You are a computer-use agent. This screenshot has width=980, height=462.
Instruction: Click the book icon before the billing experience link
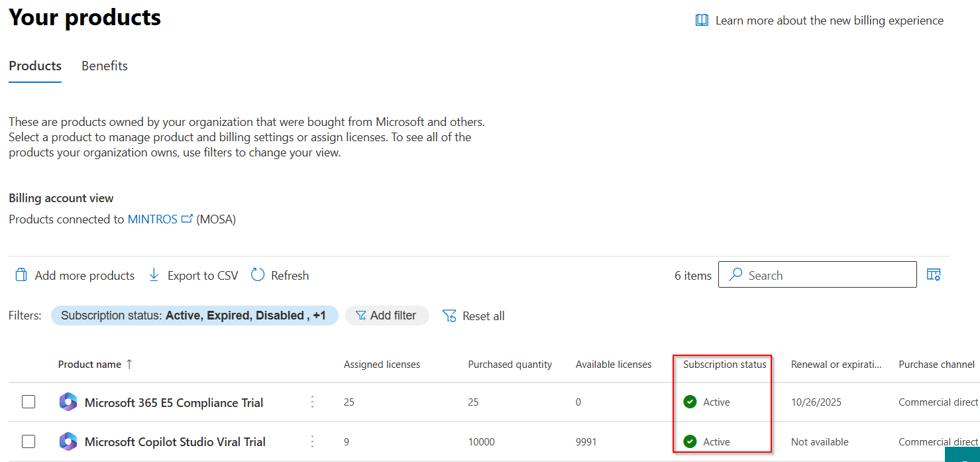pos(702,20)
